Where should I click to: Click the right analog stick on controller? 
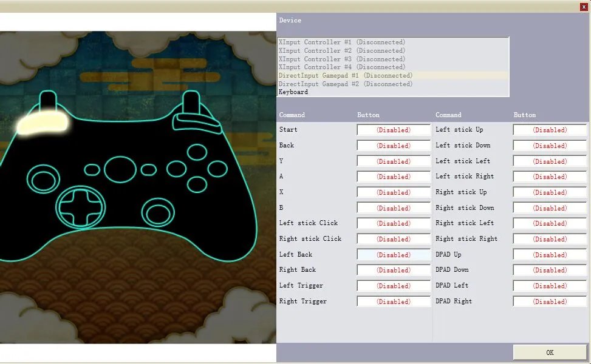click(x=159, y=212)
